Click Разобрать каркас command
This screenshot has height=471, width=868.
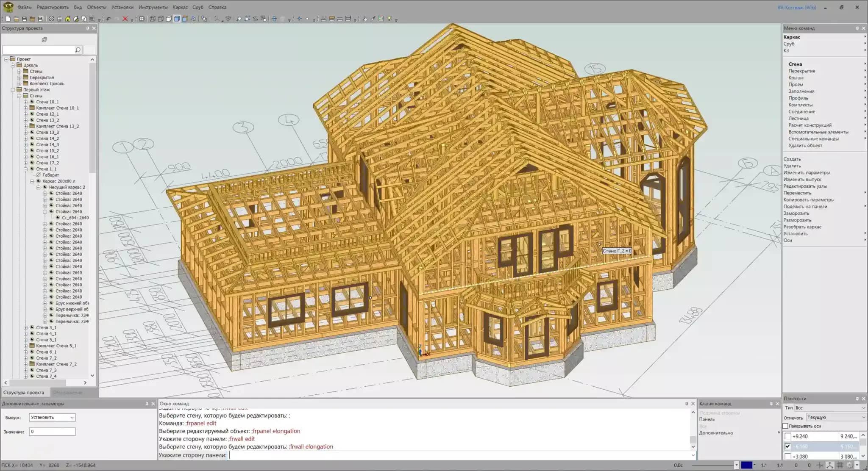[x=802, y=227]
